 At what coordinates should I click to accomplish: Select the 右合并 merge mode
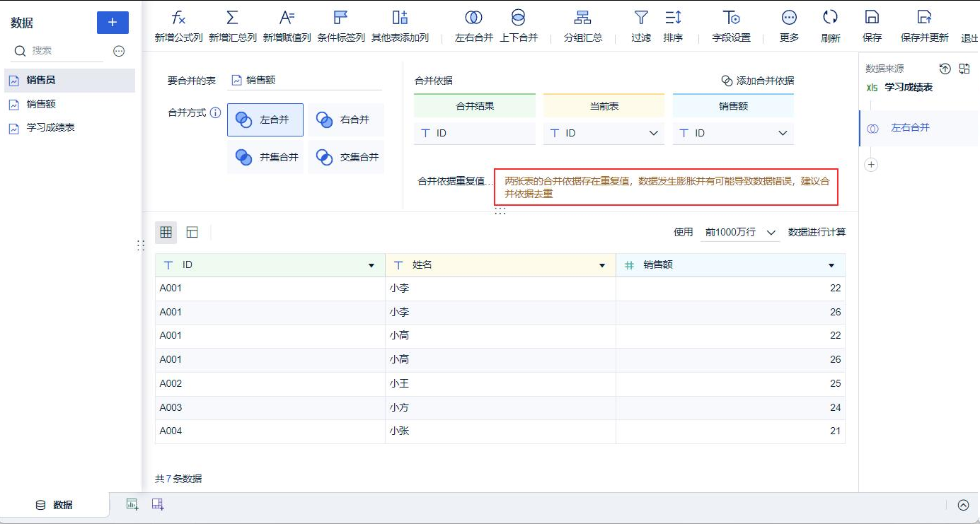[345, 120]
